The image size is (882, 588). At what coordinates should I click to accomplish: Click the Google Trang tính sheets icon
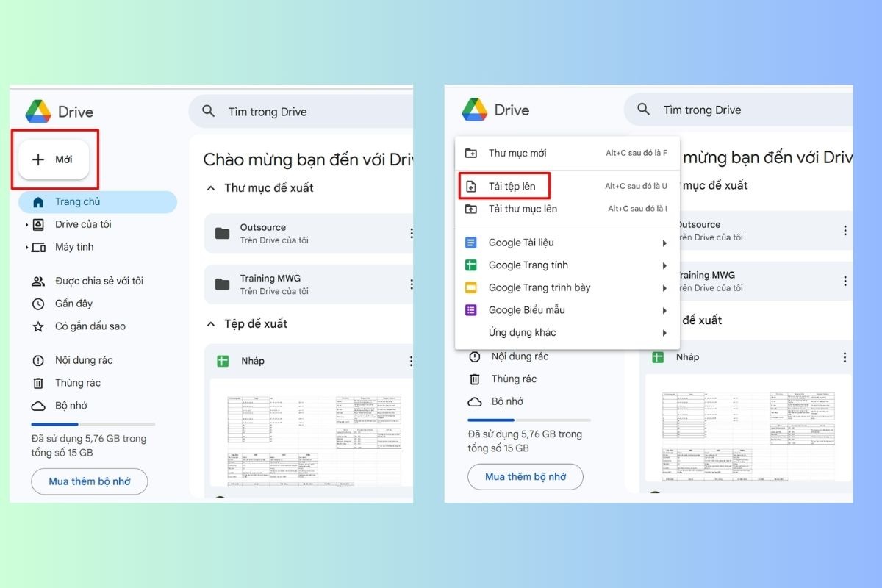click(x=471, y=265)
